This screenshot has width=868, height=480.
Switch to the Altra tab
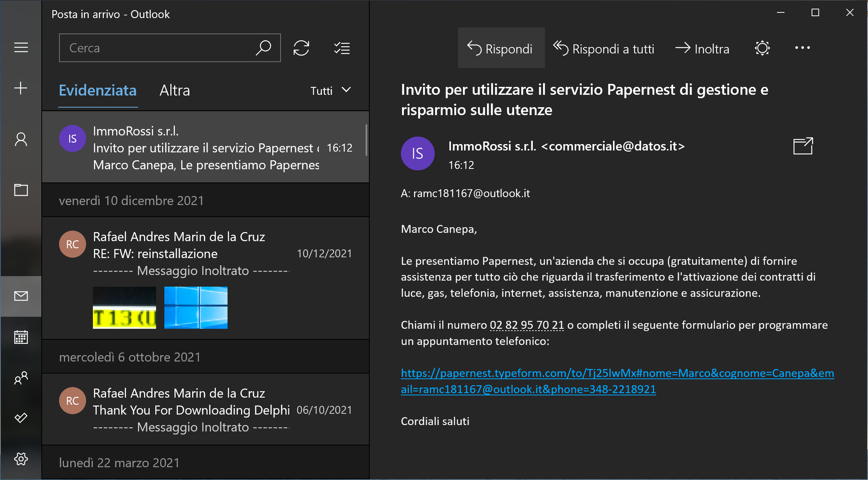pyautogui.click(x=175, y=91)
